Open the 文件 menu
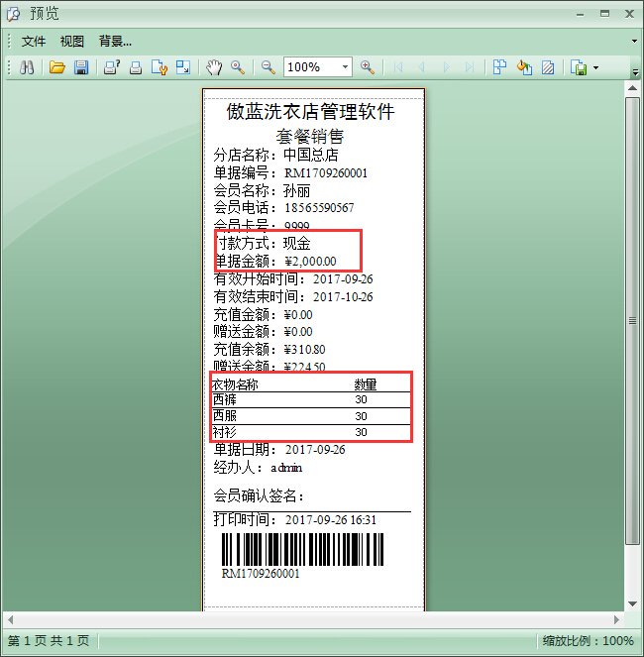The image size is (644, 657). [x=34, y=41]
